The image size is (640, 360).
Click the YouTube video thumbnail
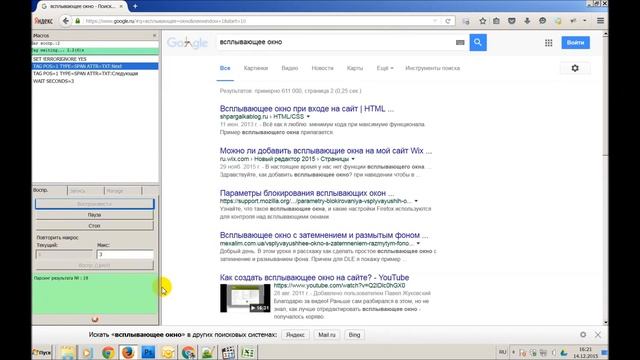pyautogui.click(x=245, y=298)
